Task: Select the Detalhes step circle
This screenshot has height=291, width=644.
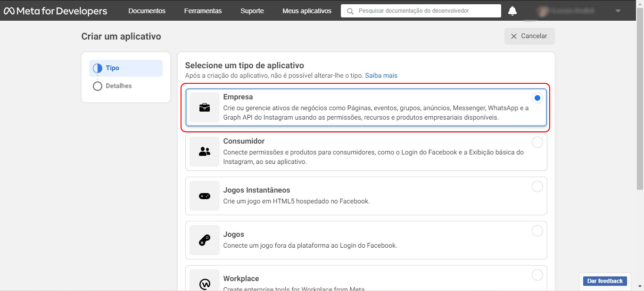Action: pyautogui.click(x=98, y=86)
